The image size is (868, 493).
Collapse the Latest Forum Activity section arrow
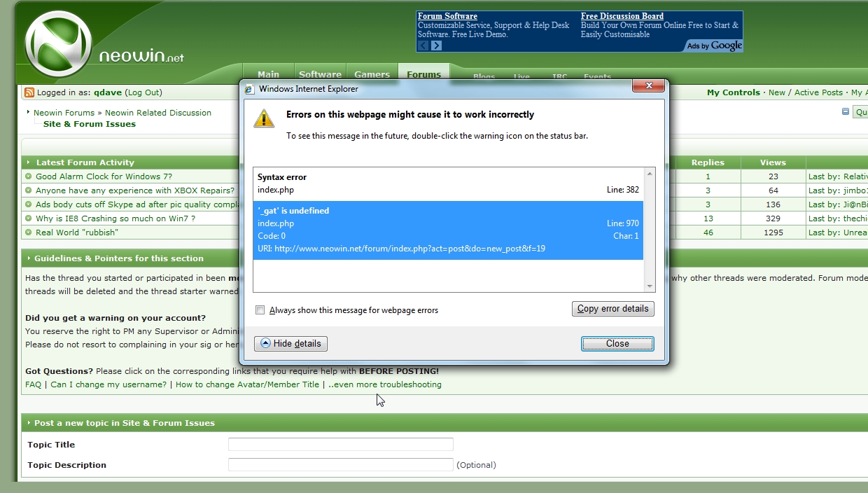click(29, 162)
